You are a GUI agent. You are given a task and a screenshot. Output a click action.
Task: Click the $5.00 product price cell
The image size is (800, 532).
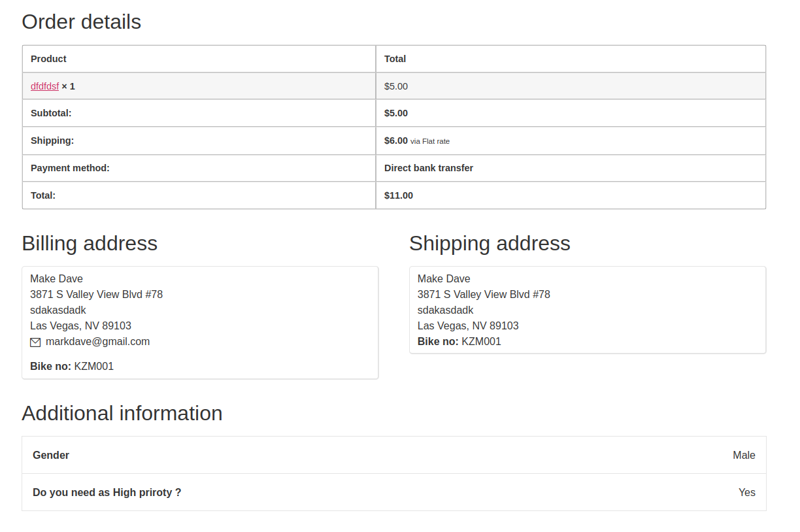coord(396,86)
